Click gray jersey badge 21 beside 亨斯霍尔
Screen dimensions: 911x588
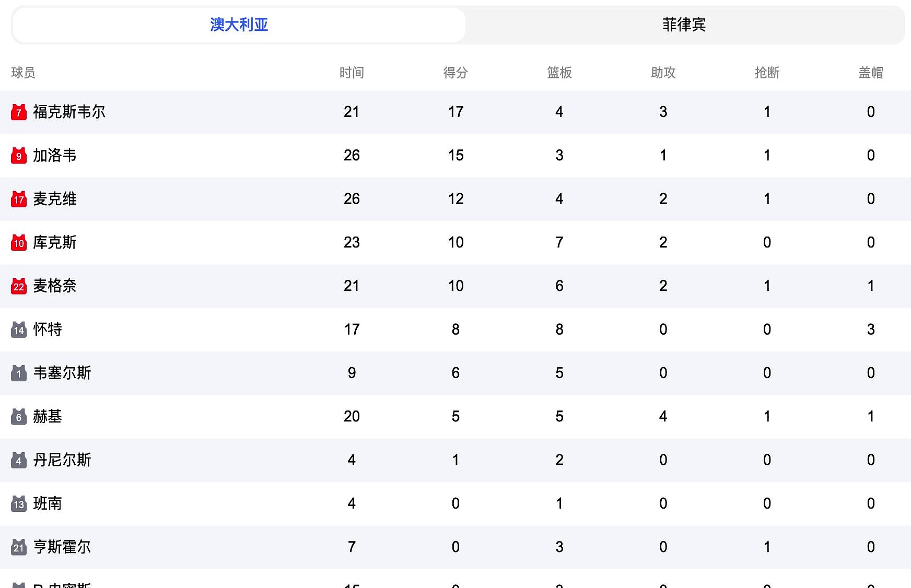coord(18,547)
